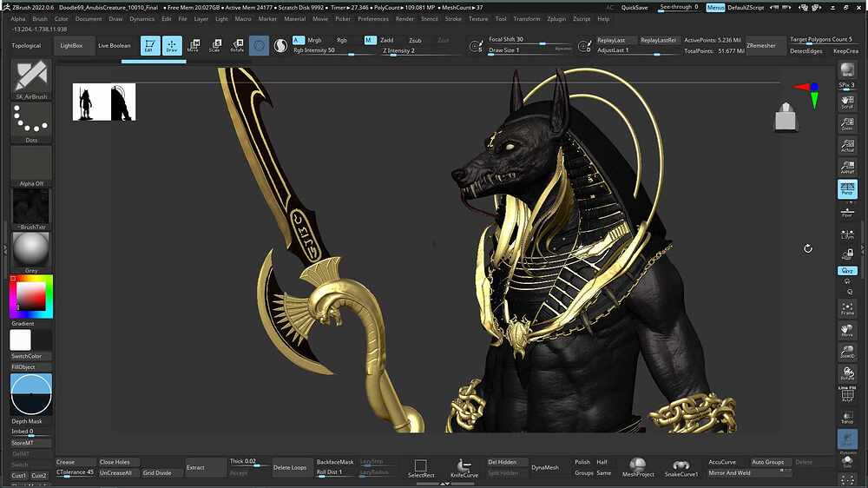Activate Draw mode button
Screen dimensions: 868x488
click(172, 45)
